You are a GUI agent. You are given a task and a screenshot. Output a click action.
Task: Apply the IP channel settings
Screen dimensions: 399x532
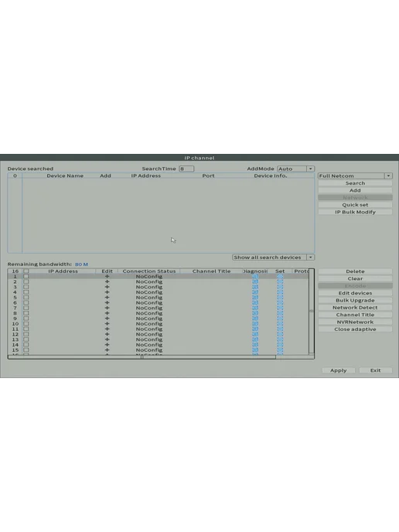tap(338, 370)
